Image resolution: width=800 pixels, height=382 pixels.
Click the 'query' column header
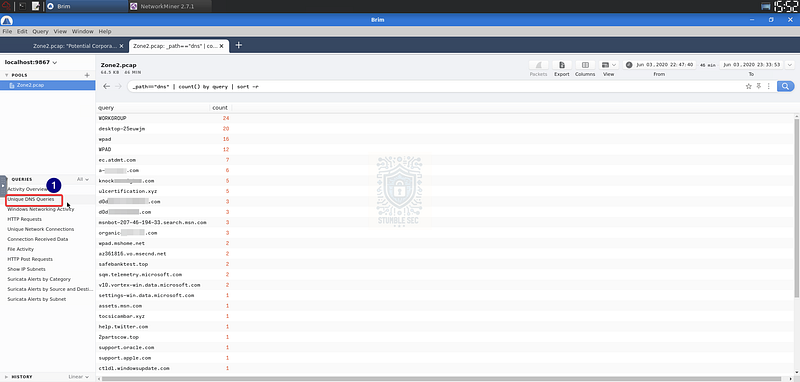click(x=106, y=108)
